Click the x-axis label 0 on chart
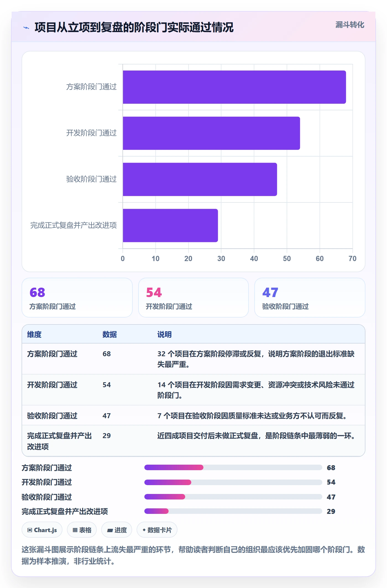The height and width of the screenshot is (588, 387). point(123,259)
